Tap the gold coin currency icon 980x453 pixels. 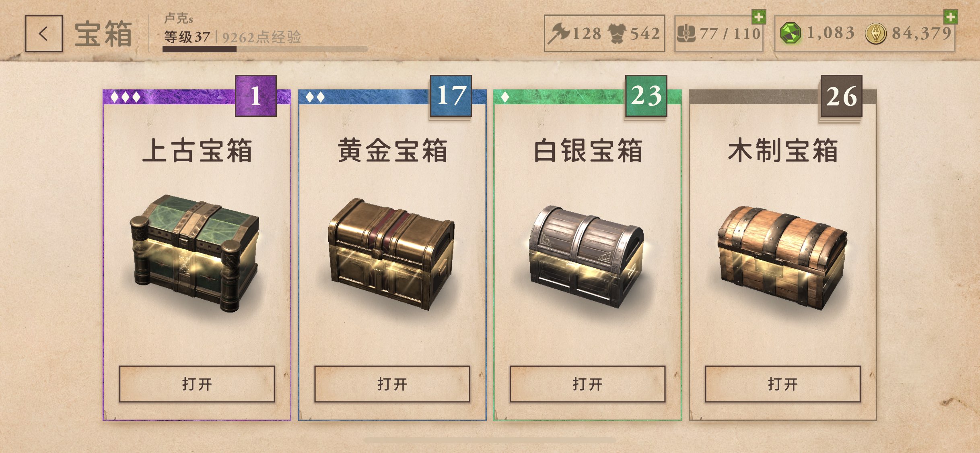876,33
